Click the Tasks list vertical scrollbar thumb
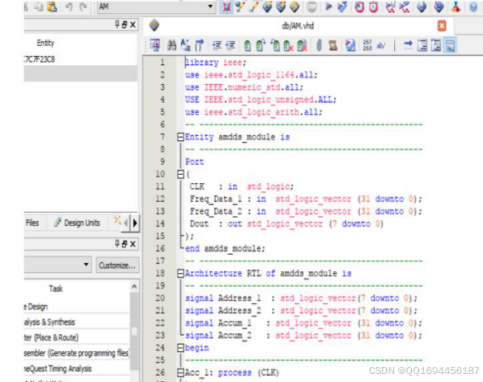This screenshot has height=382, width=483. pos(134,331)
